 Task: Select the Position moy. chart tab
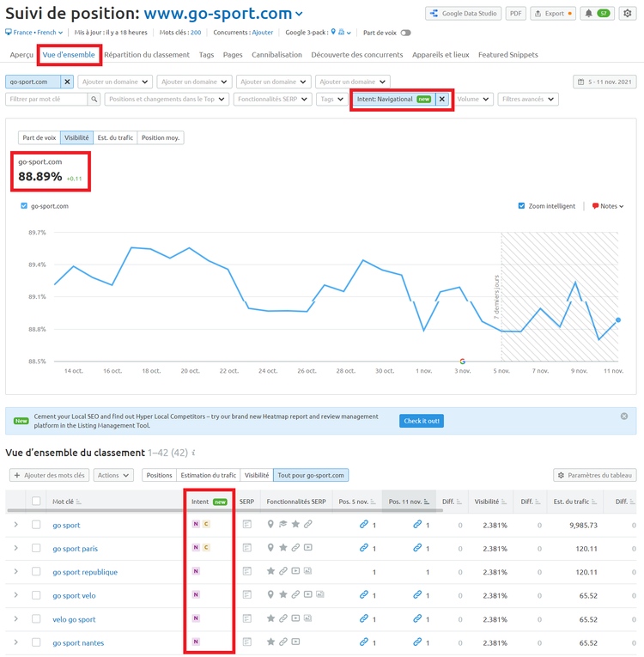pyautogui.click(x=161, y=138)
